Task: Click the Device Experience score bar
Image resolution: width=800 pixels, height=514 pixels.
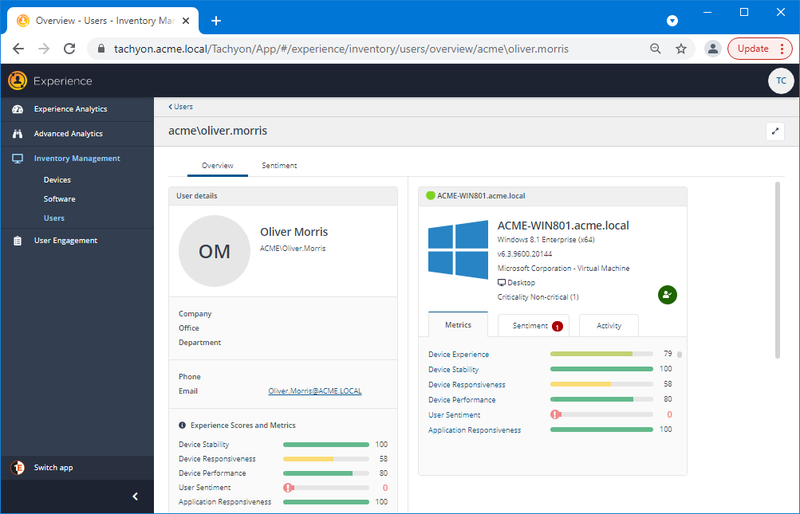Action: pyautogui.click(x=602, y=354)
